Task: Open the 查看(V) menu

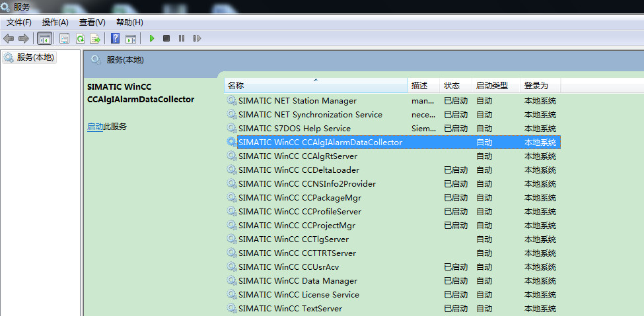Action: (x=92, y=22)
